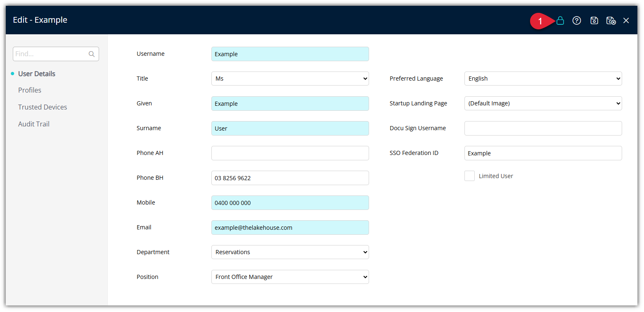Toggle the Limited User checkbox
The image size is (644, 312).
tap(469, 176)
